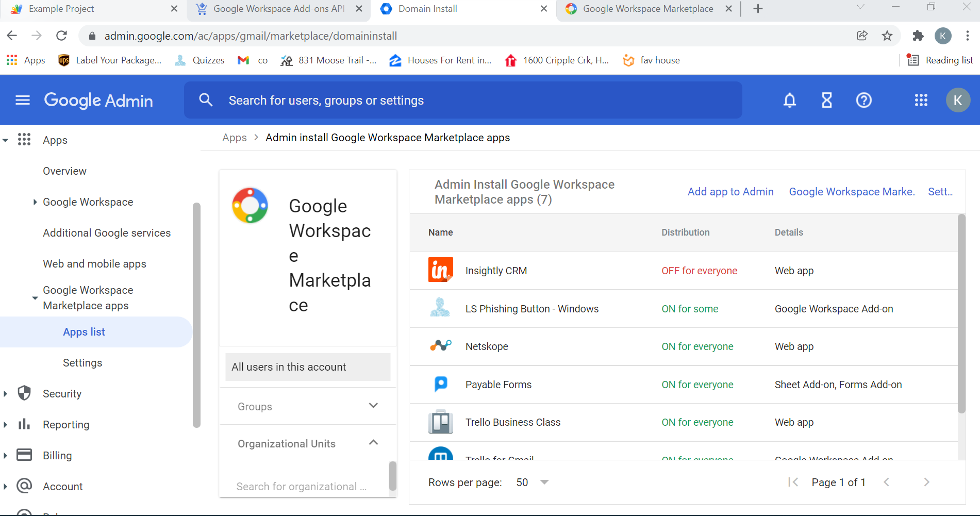
Task: Select All users in this account
Action: [x=308, y=367]
